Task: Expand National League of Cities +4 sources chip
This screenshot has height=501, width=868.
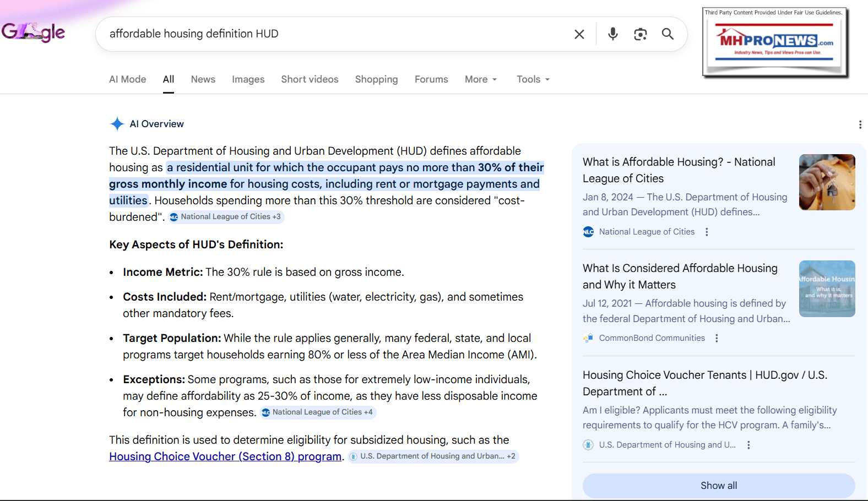Action: coord(318,412)
